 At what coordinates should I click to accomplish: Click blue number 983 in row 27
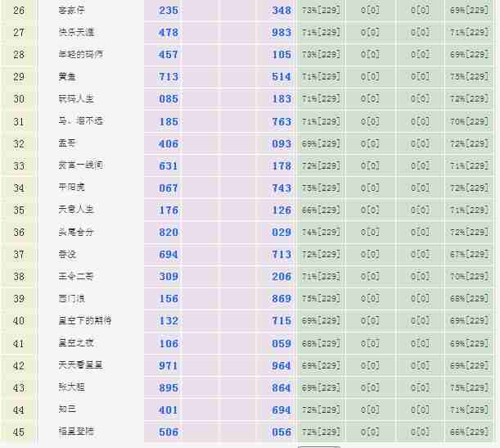(282, 33)
